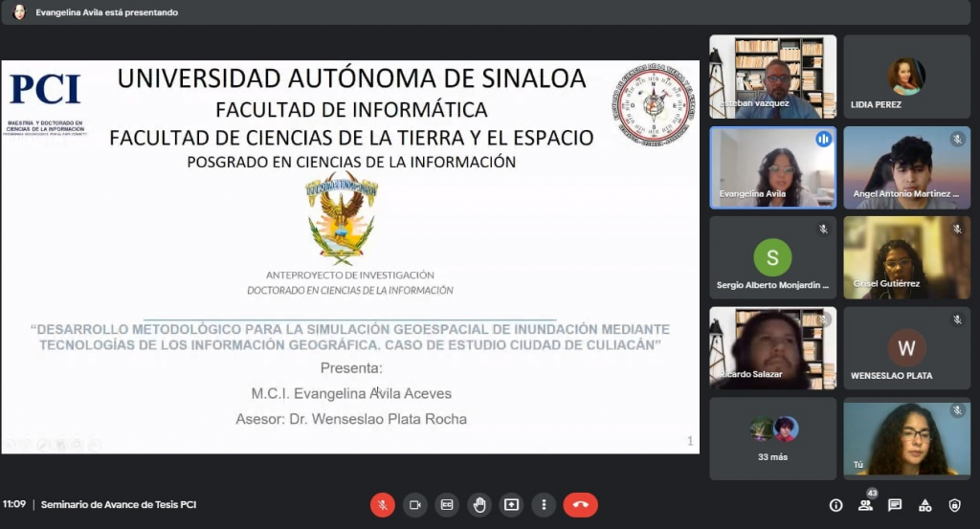Click text ANTEPROYECTO DE INVESTIGACIÓN
Screen dimensions: 980x529
point(350,275)
